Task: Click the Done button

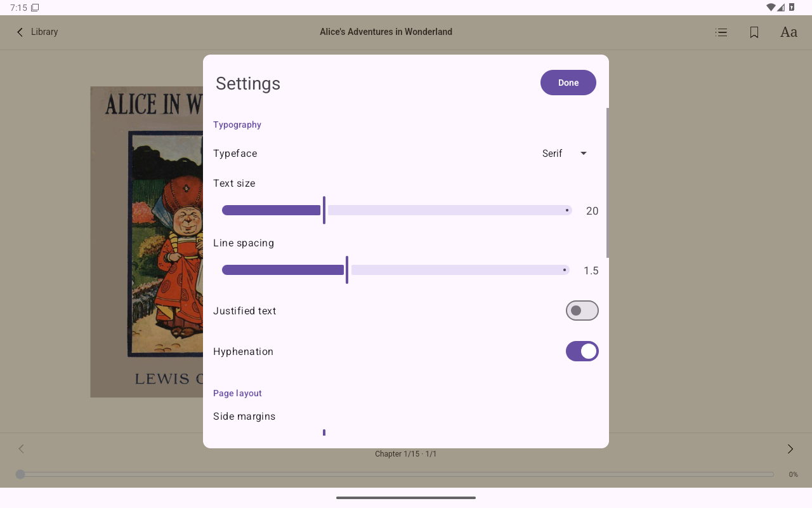Action: click(x=568, y=83)
